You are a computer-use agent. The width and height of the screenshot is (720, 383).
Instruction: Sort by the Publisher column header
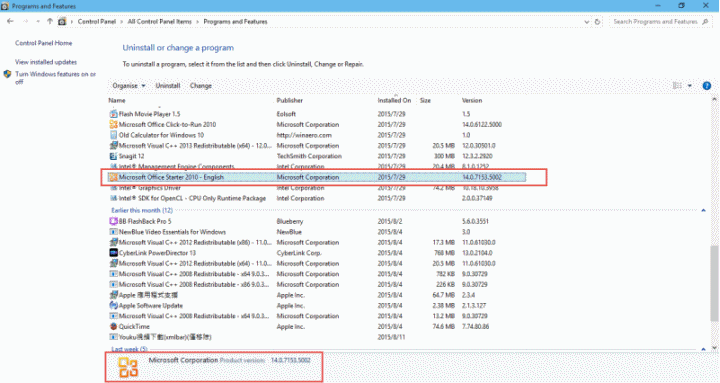click(290, 101)
